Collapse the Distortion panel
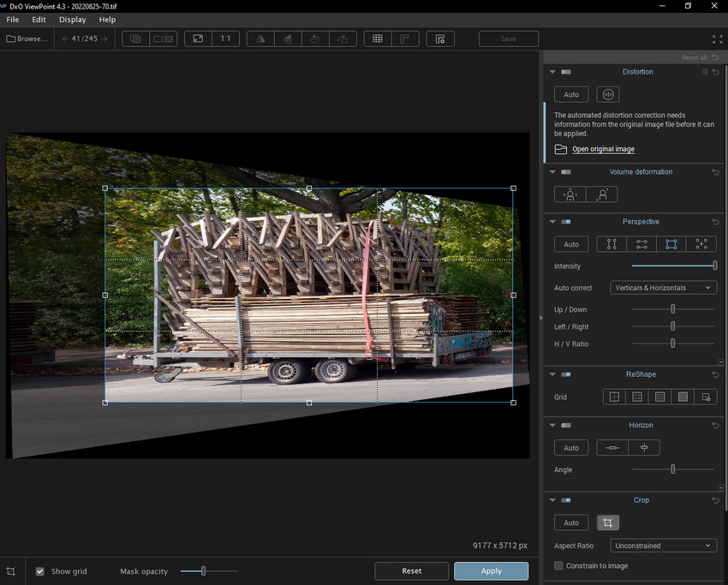Image resolution: width=728 pixels, height=585 pixels. 552,72
